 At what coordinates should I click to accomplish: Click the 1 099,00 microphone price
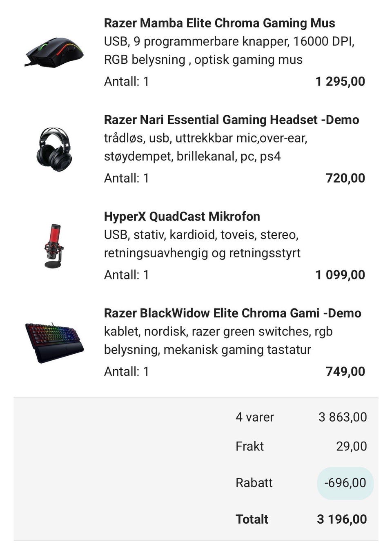click(340, 275)
